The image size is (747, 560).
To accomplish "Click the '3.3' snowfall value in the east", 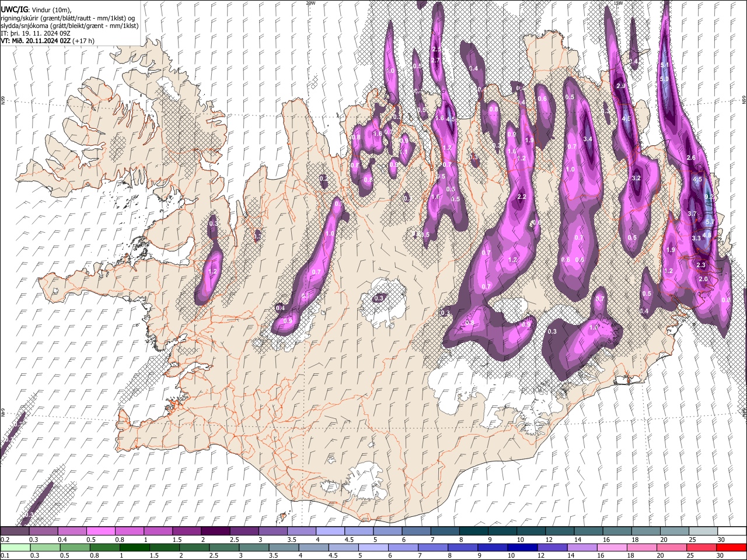I will pos(696,239).
